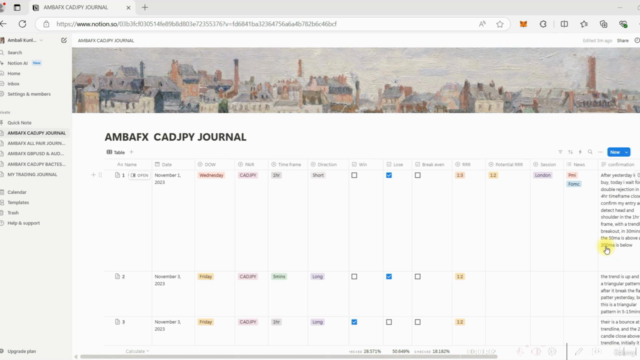The image size is (640, 360).
Task: Open the Time frame column header menu
Action: tap(288, 164)
